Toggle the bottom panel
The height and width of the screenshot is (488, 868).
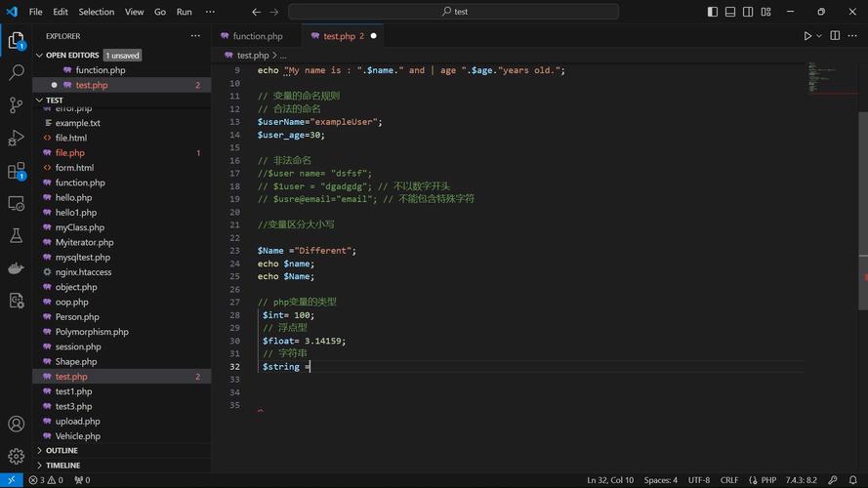730,12
